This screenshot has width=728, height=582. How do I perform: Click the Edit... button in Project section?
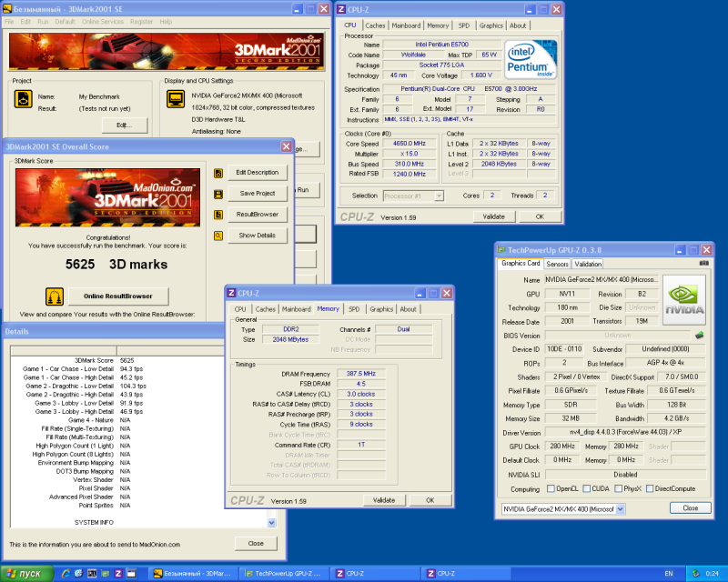(125, 125)
